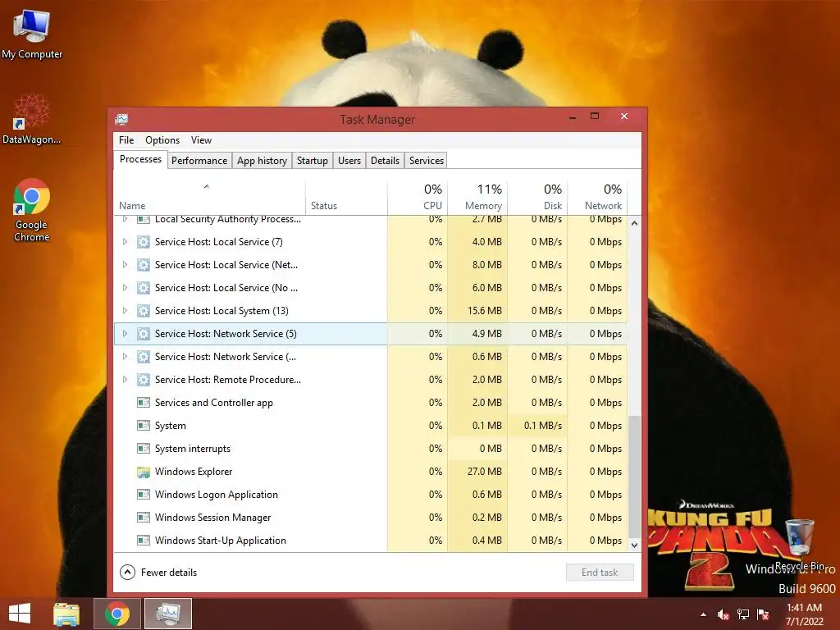
Task: Switch to the Services tab
Action: 427,161
